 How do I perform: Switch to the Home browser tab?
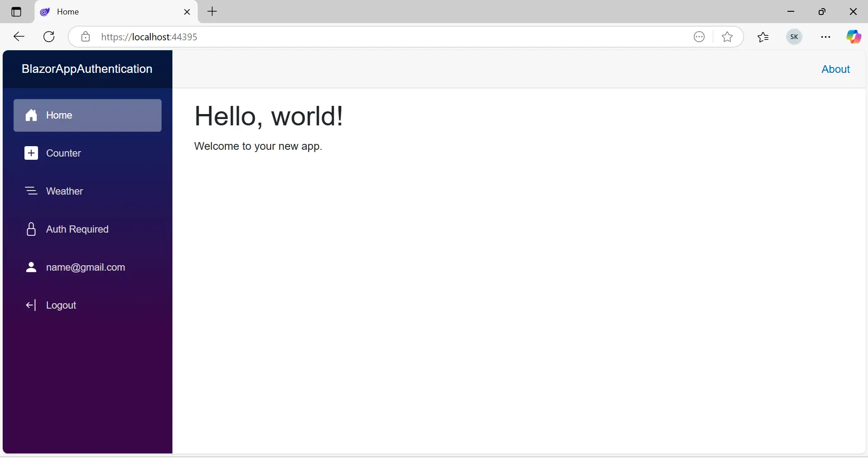91,12
